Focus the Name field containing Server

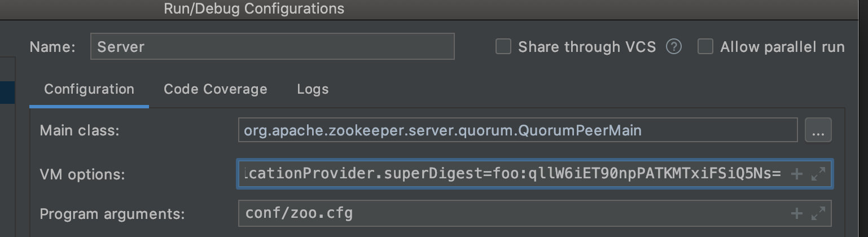point(273,46)
